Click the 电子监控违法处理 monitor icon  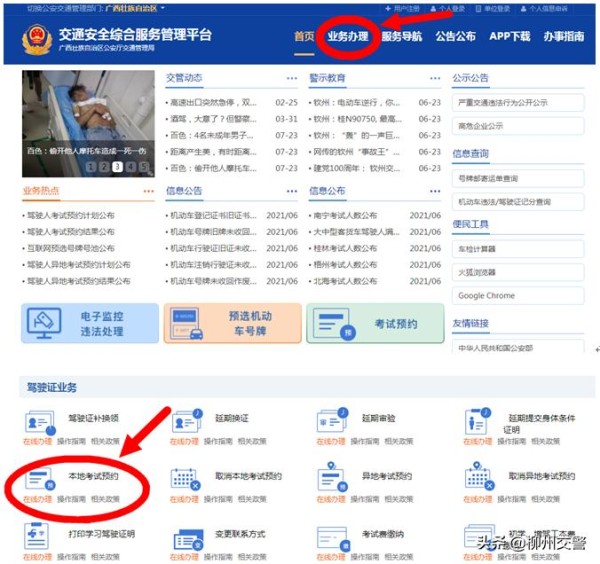[44, 323]
